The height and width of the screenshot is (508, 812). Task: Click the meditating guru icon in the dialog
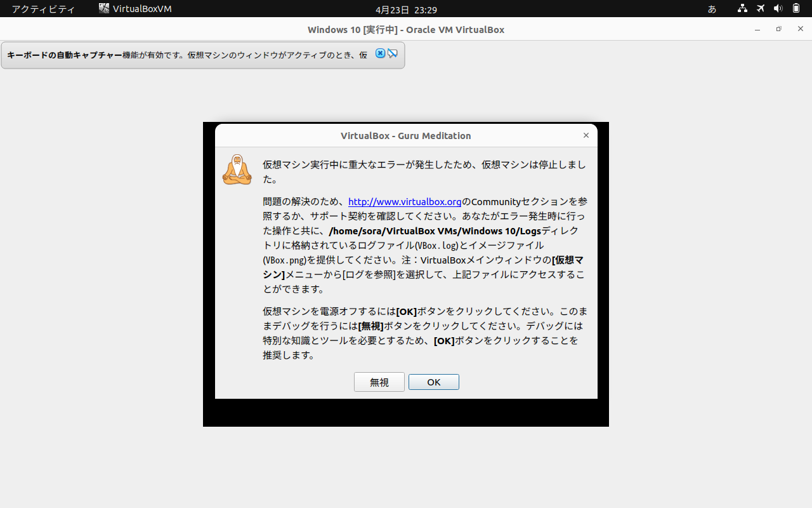(x=237, y=170)
